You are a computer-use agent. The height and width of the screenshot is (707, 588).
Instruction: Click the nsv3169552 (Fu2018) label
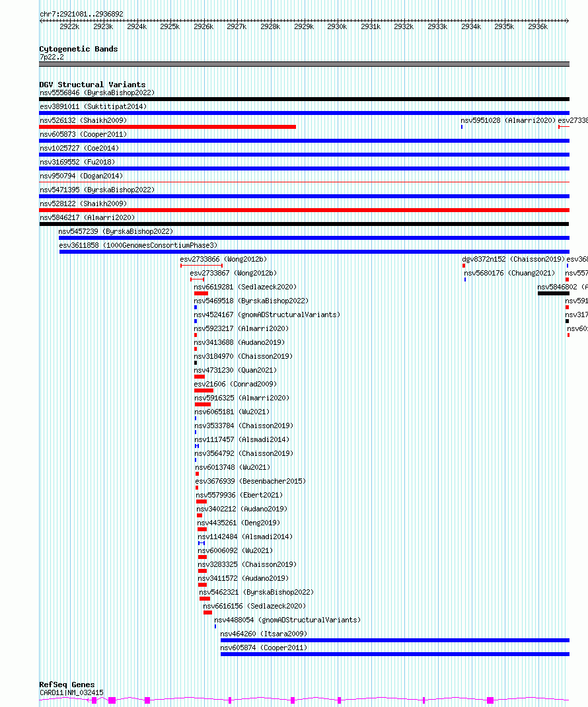click(x=77, y=162)
